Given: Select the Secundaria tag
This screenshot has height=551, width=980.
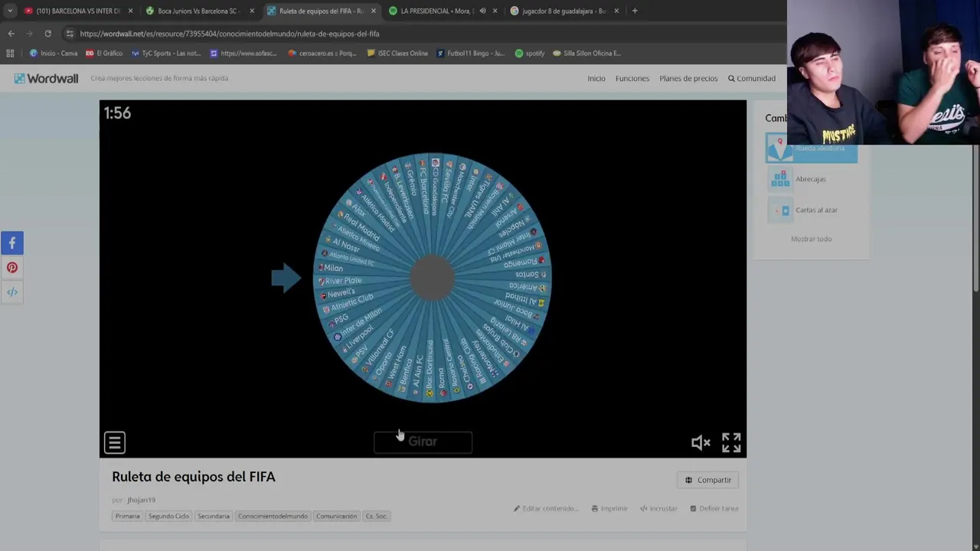Looking at the screenshot, I should point(214,516).
